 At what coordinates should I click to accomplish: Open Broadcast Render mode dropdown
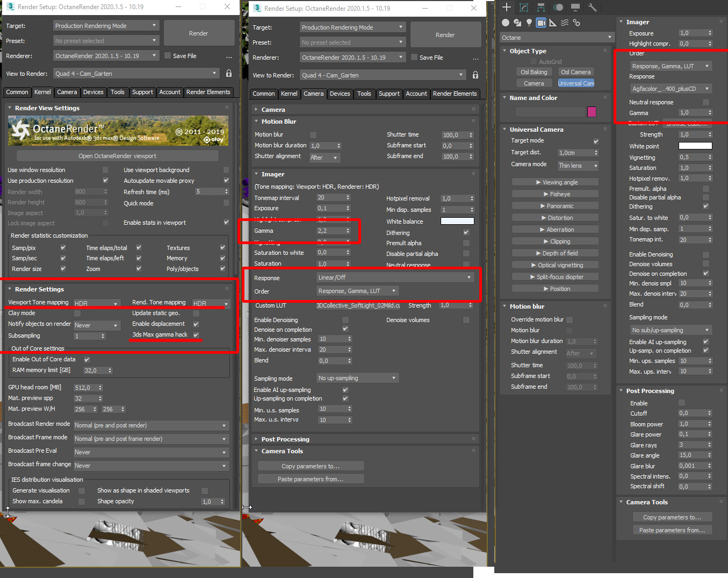151,425
